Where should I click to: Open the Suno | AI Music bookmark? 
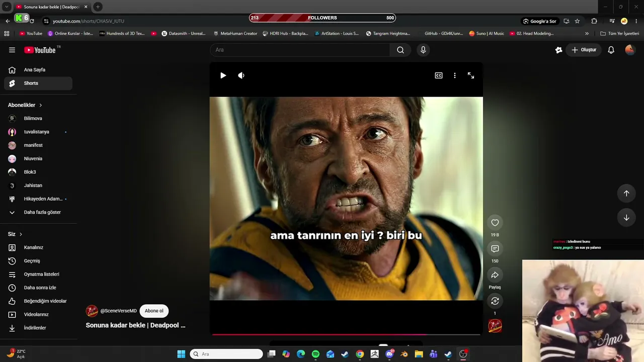click(x=487, y=34)
